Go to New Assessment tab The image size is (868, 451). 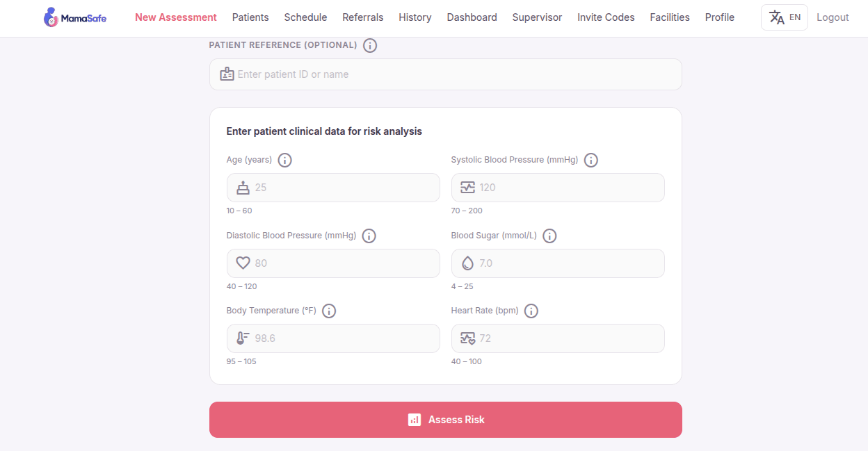point(176,17)
